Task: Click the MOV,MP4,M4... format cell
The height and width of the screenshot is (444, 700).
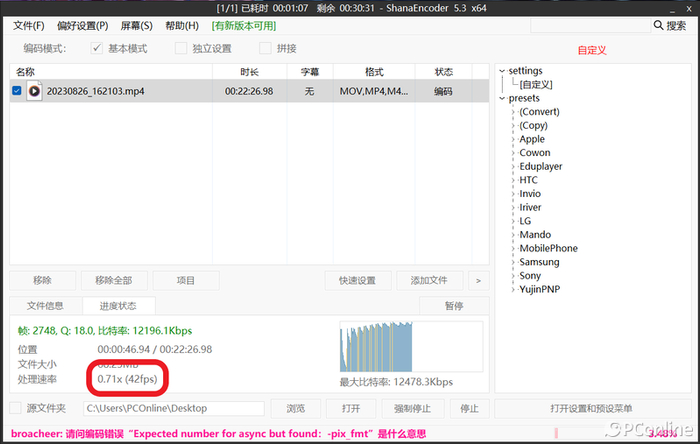Action: (x=374, y=91)
